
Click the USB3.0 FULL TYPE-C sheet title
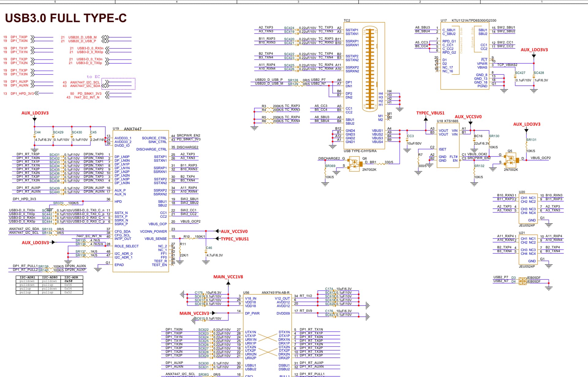(x=66, y=18)
